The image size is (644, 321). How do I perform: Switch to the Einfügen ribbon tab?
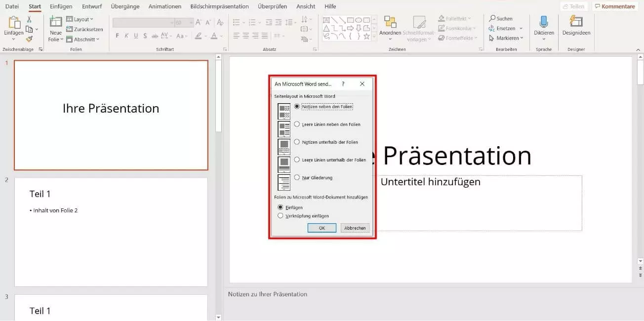pos(61,6)
